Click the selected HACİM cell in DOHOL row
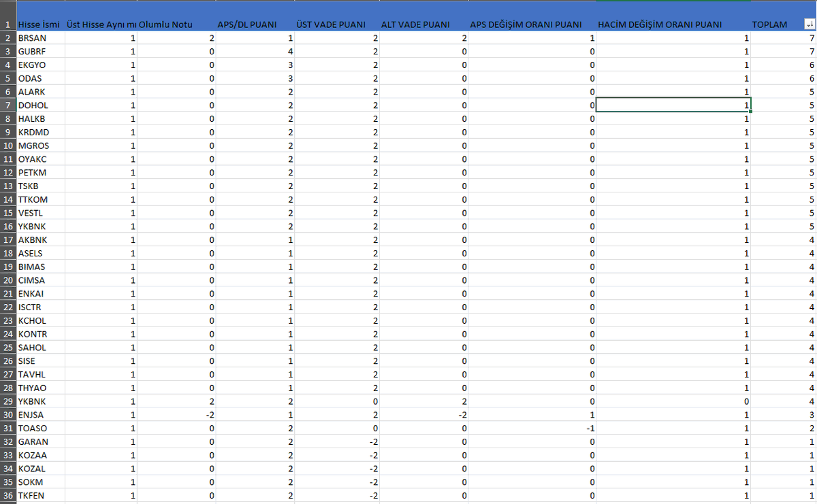817x504 pixels. pos(673,105)
